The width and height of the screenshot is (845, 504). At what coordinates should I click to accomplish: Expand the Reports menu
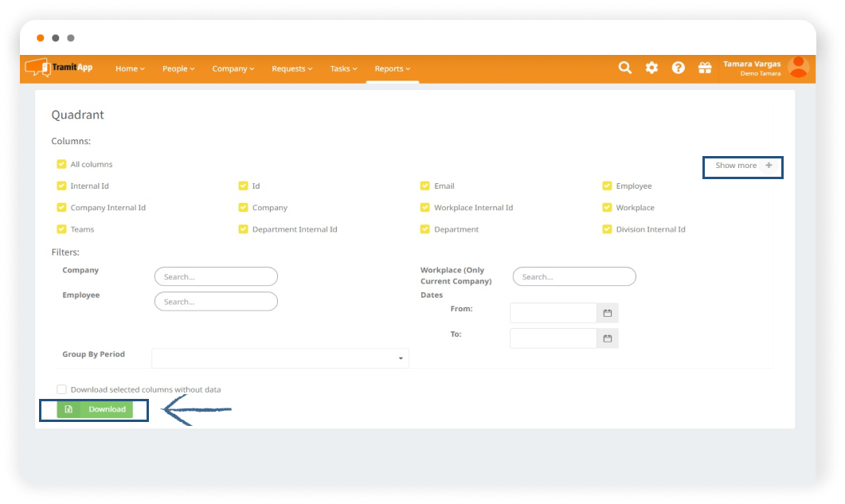(392, 68)
